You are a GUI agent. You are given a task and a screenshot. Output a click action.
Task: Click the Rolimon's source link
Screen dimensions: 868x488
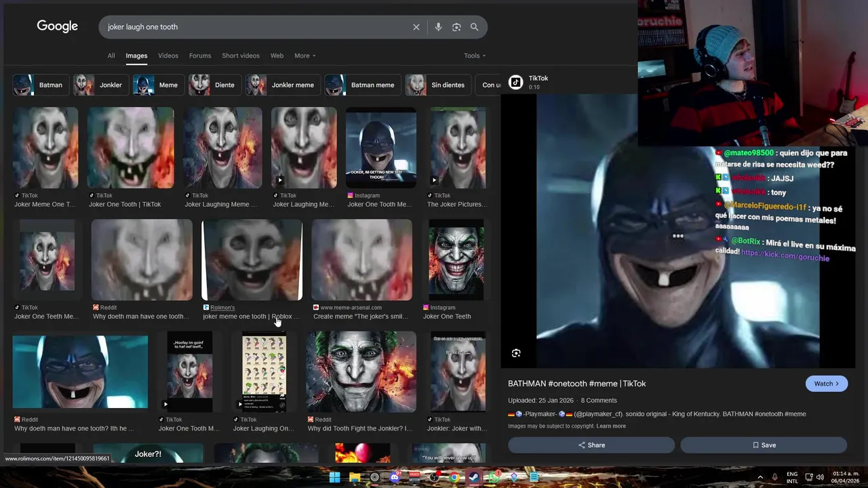pyautogui.click(x=222, y=308)
